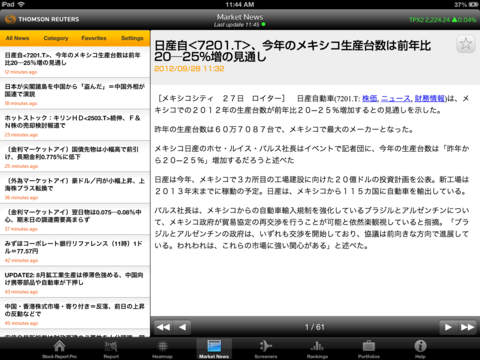The width and height of the screenshot is (480, 360).
Task: Open news item 日本が尖閣諸島を中国から
Action: click(x=75, y=94)
